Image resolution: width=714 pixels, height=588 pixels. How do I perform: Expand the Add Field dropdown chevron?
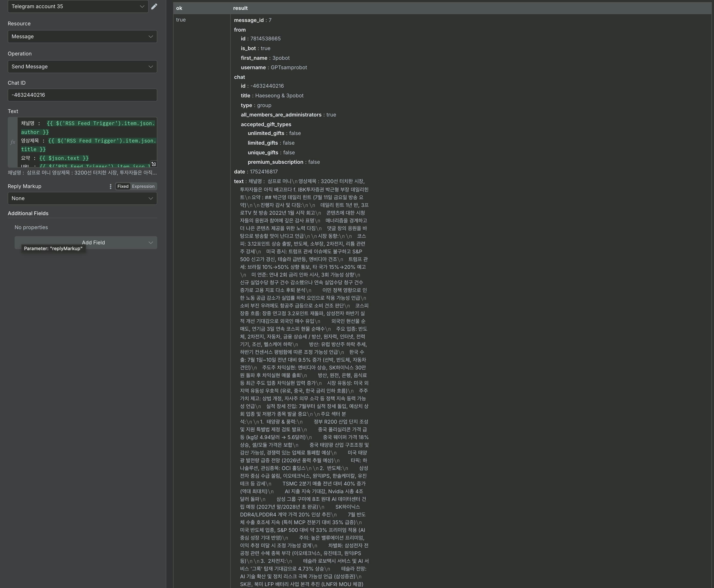tap(151, 242)
